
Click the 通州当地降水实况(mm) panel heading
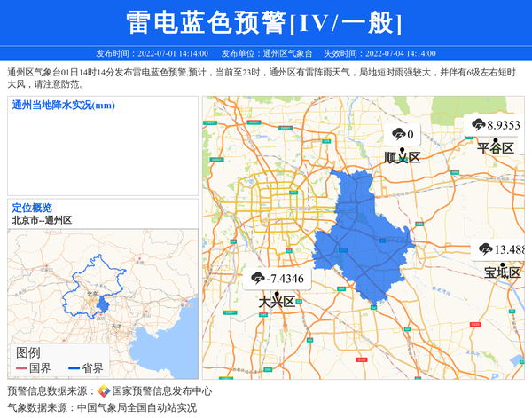tap(64, 106)
